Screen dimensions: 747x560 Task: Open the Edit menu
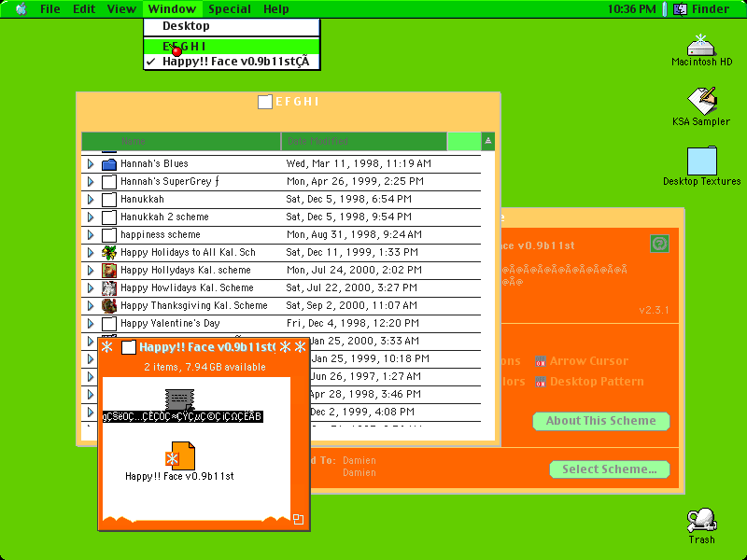coord(84,9)
